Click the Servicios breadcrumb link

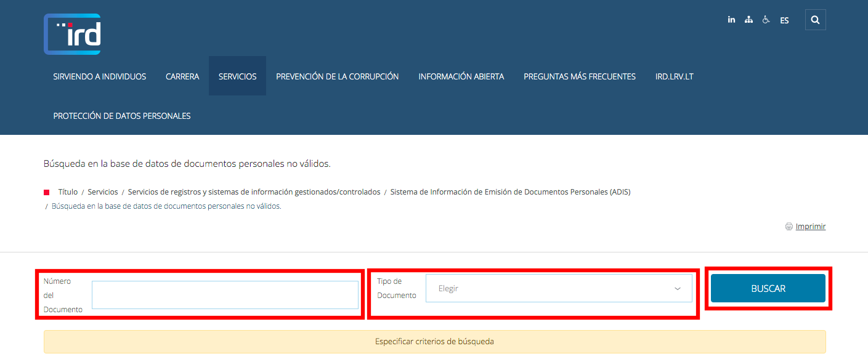click(x=103, y=192)
